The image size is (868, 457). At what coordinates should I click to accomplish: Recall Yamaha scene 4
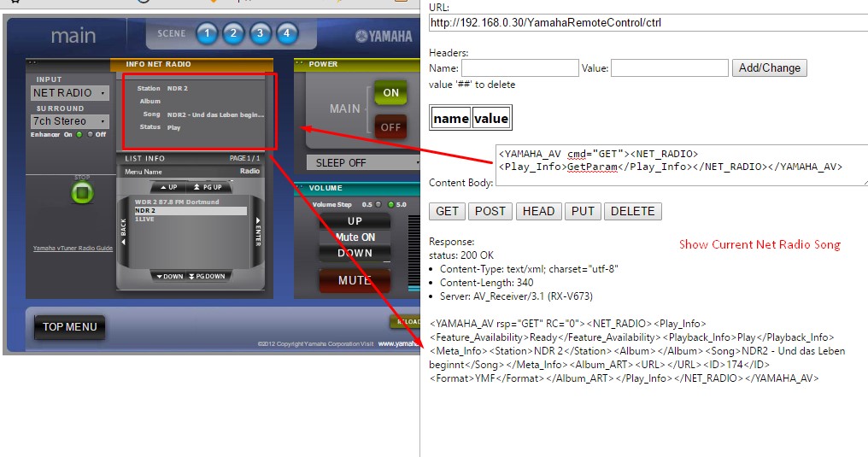(x=287, y=34)
